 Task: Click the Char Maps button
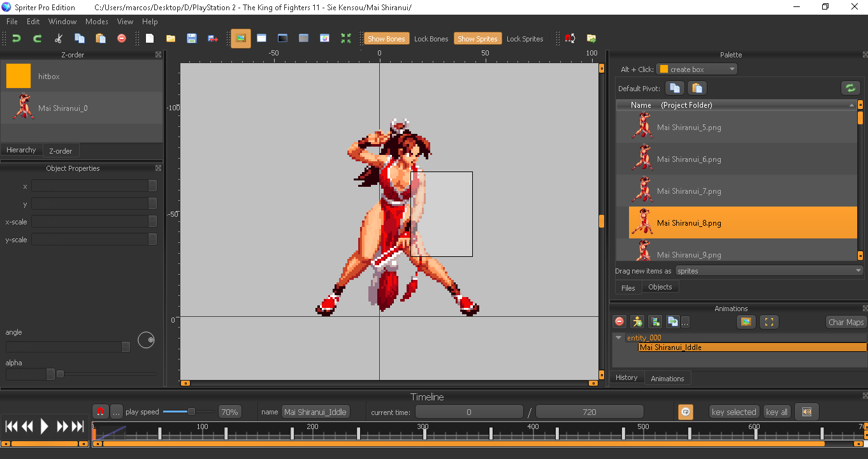846,322
